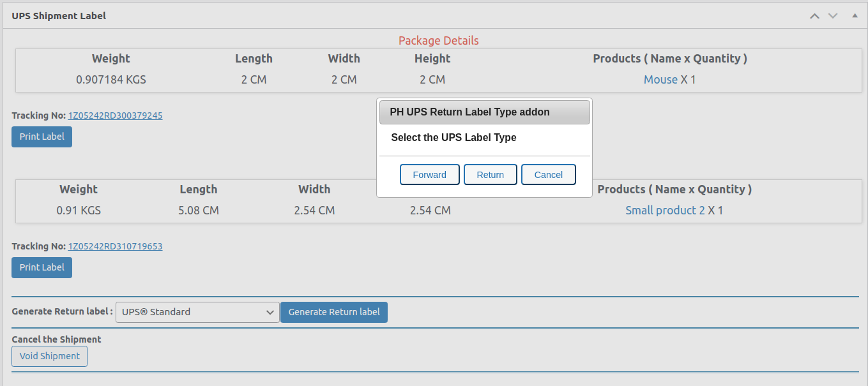Click the Package Details heading
The height and width of the screenshot is (386, 868).
[438, 41]
